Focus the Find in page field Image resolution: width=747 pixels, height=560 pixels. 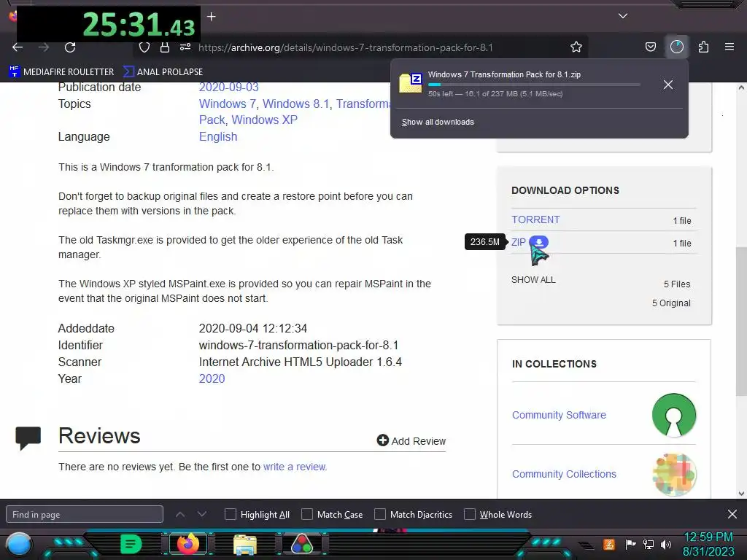85,514
